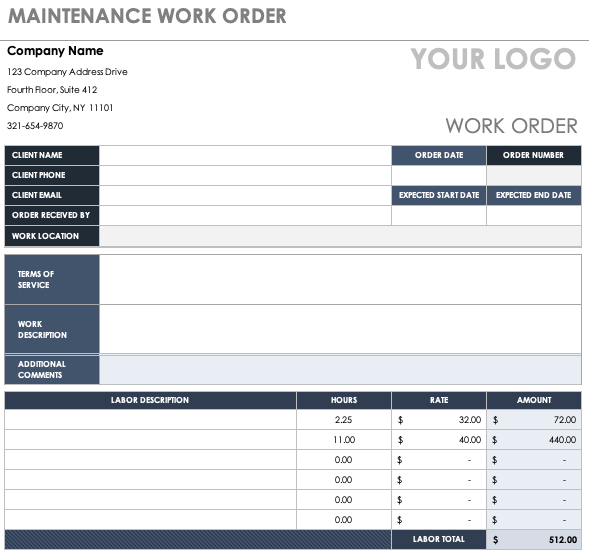Click the Terms of Service text area
Image resolution: width=589 pixels, height=556 pixels.
coord(340,280)
